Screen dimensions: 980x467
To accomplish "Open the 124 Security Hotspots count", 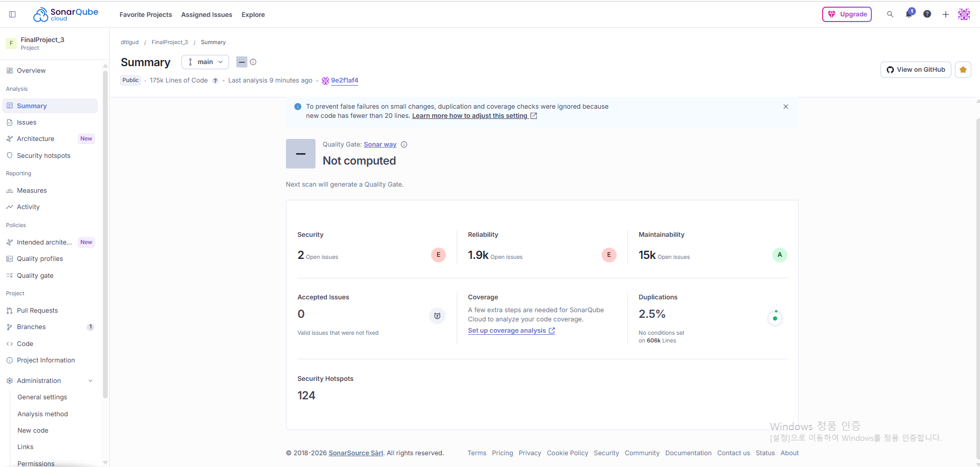I will [x=307, y=396].
